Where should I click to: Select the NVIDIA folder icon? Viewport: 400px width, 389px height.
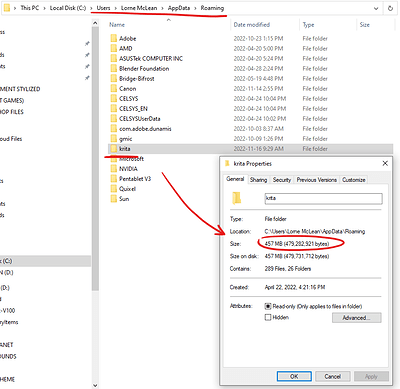[x=114, y=168]
